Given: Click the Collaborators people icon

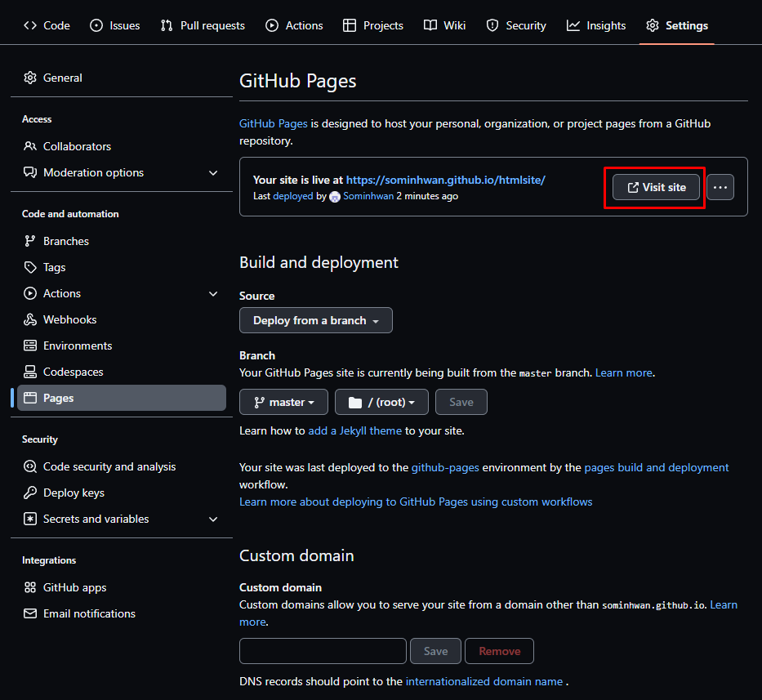Looking at the screenshot, I should (30, 146).
